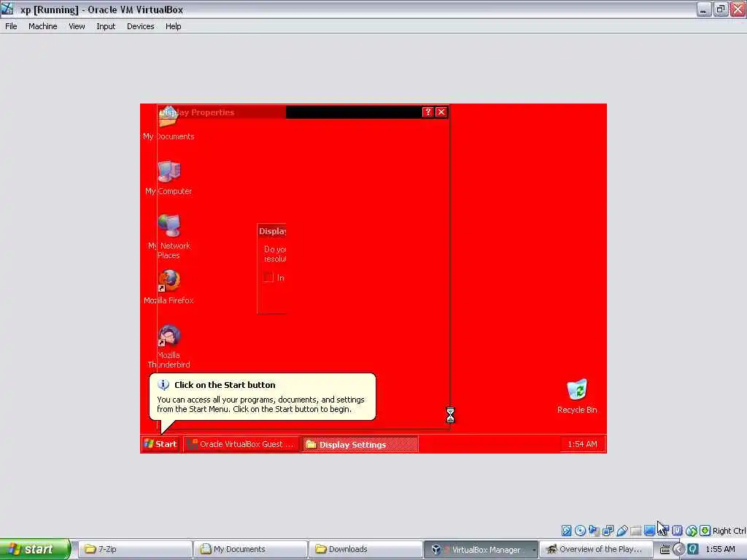Click the optical disk indicator icon
This screenshot has width=747, height=560.
coord(580,531)
